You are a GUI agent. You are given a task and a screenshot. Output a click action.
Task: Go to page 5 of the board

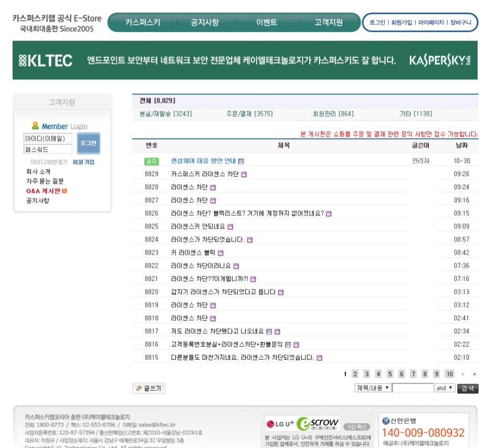click(x=390, y=374)
